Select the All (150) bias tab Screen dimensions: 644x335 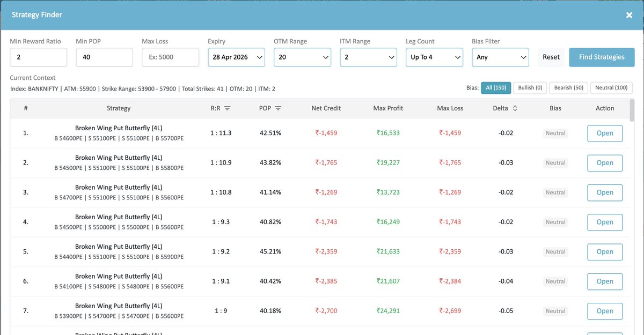click(496, 88)
